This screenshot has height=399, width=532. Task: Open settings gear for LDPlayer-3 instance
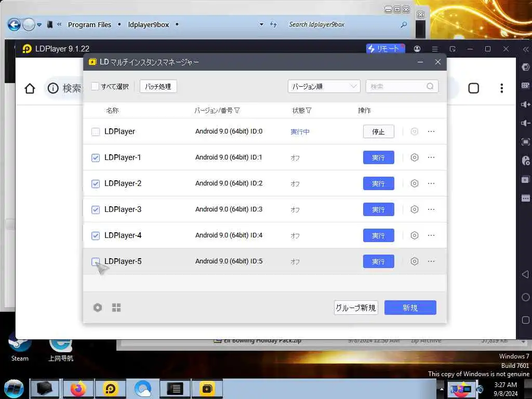pos(414,209)
